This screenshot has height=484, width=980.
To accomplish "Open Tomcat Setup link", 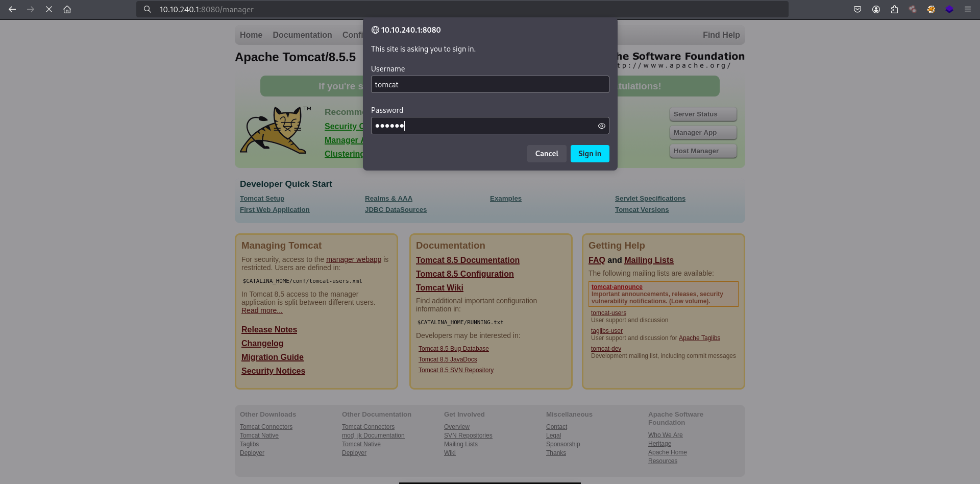I will click(262, 199).
